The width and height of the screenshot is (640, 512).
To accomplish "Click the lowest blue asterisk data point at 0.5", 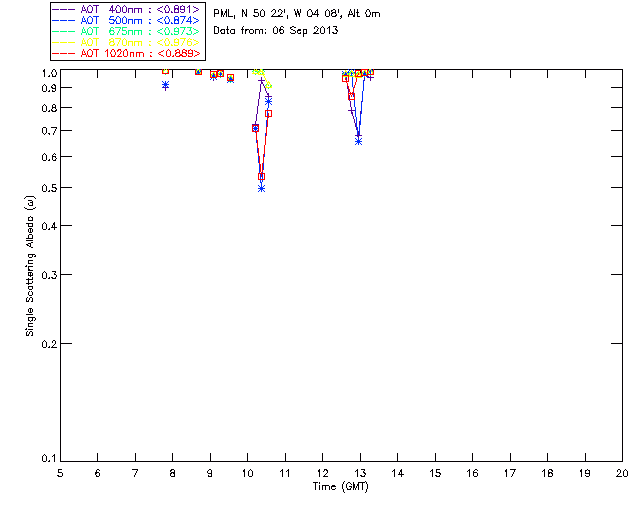I will coord(262,189).
